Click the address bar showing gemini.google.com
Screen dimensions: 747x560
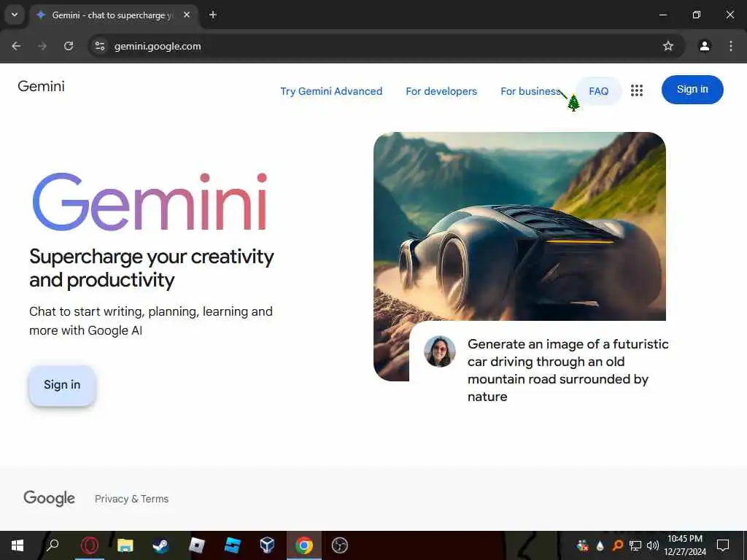[x=386, y=46]
